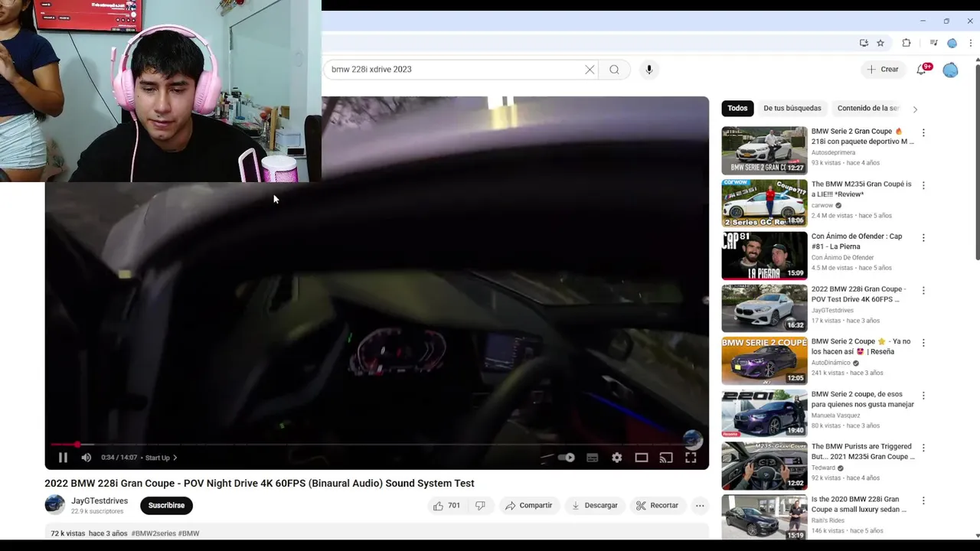Open the JayGTestdrives channel avatar
The width and height of the screenshot is (980, 551).
pyautogui.click(x=54, y=504)
